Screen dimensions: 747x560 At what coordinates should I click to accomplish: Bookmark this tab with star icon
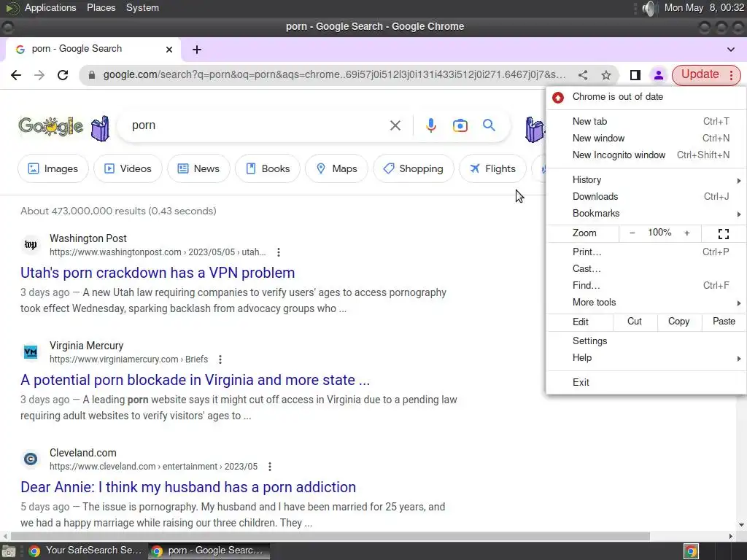click(606, 75)
